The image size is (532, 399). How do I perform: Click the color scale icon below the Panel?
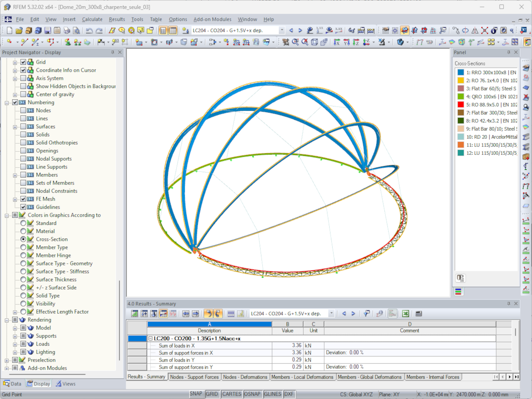(x=458, y=292)
